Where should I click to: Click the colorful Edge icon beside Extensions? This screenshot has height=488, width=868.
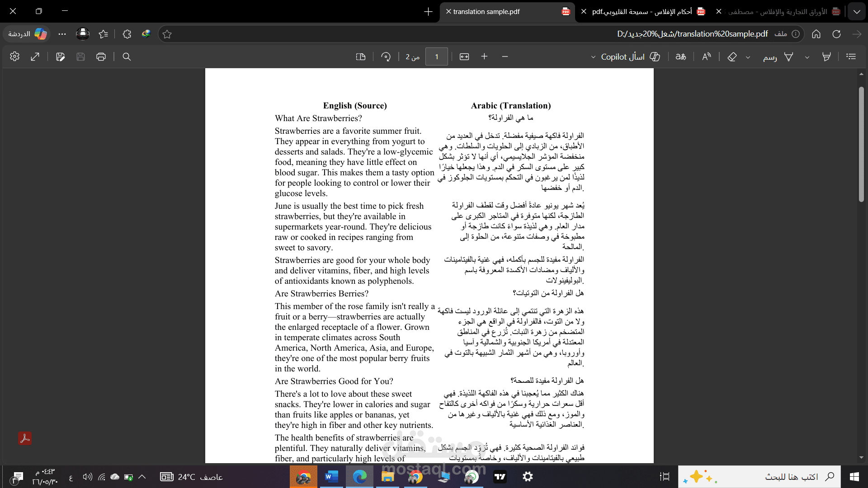pyautogui.click(x=146, y=34)
